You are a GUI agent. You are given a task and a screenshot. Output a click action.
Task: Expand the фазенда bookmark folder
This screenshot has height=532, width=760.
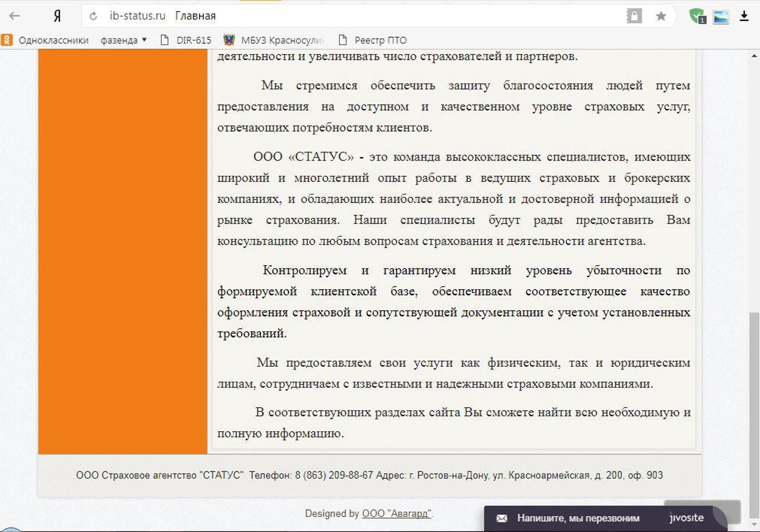pos(123,40)
